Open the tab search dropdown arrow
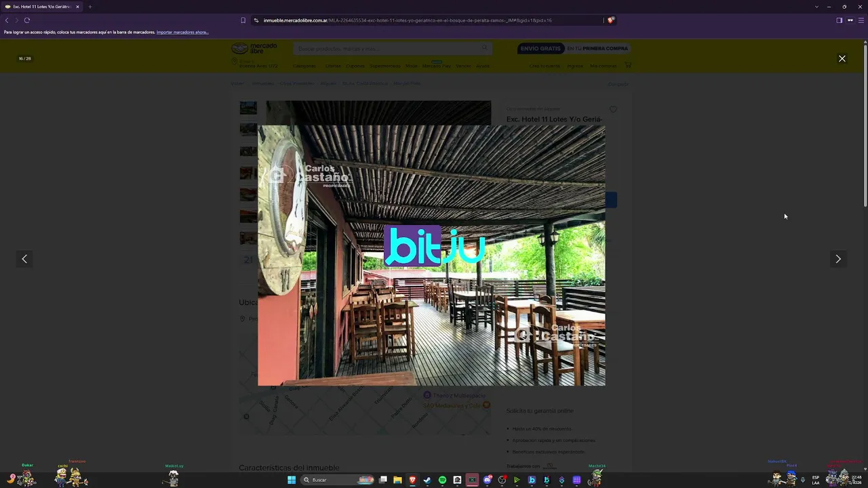This screenshot has width=868, height=488. (816, 7)
